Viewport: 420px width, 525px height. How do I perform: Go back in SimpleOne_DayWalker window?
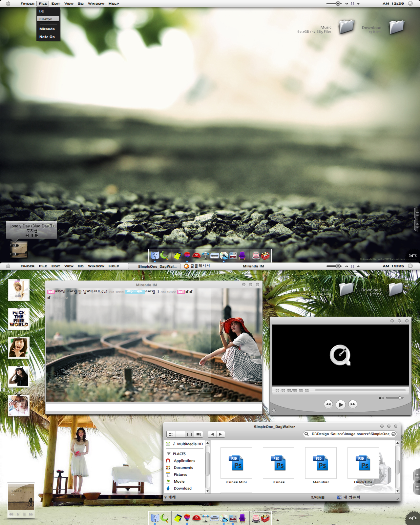tap(212, 434)
